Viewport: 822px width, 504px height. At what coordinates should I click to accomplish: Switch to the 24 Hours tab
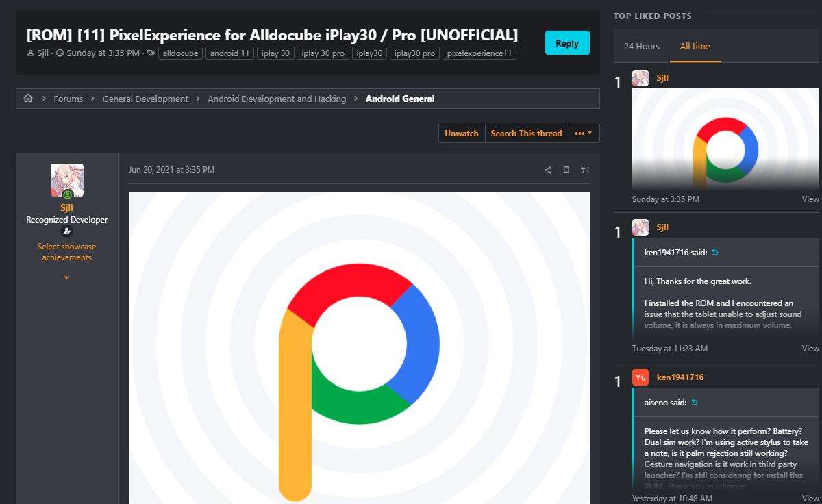(641, 47)
